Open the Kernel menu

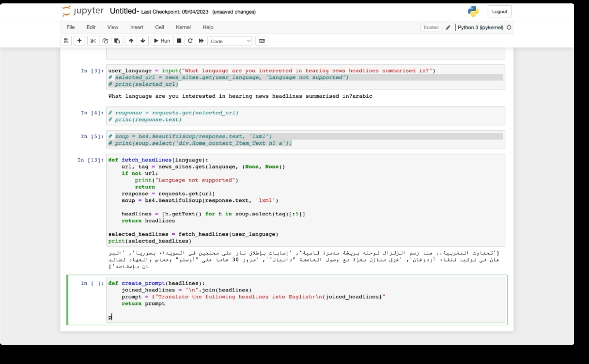point(183,27)
